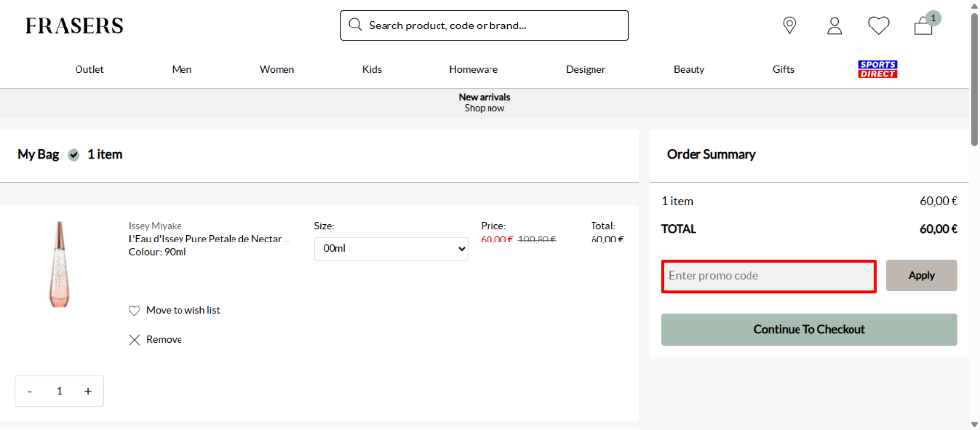Focus the Enter promo code field
980x430 pixels.
pos(769,276)
